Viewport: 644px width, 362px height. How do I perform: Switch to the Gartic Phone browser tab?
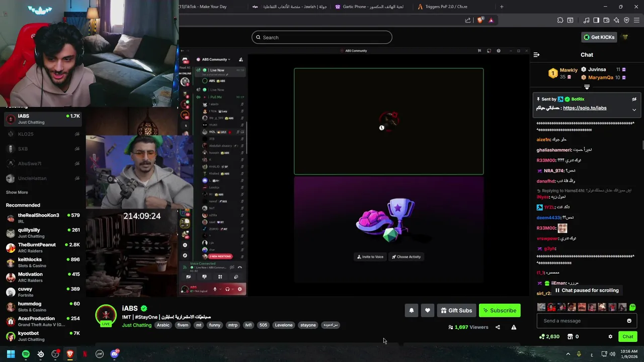372,7
